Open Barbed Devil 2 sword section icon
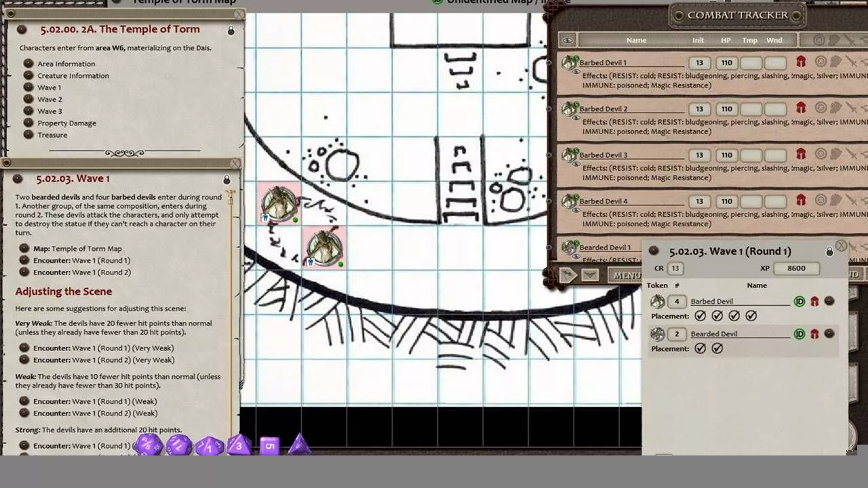This screenshot has height=488, width=868. pos(851,108)
